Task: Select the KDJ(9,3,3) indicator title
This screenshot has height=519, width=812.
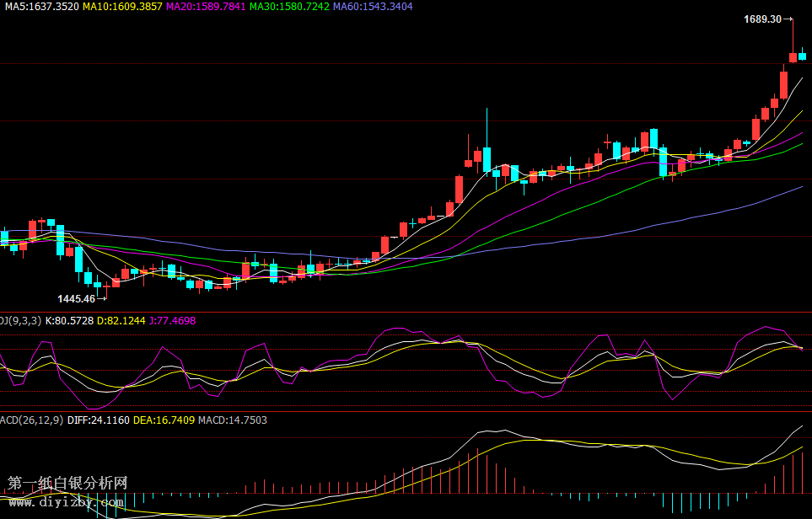Action: [20, 320]
